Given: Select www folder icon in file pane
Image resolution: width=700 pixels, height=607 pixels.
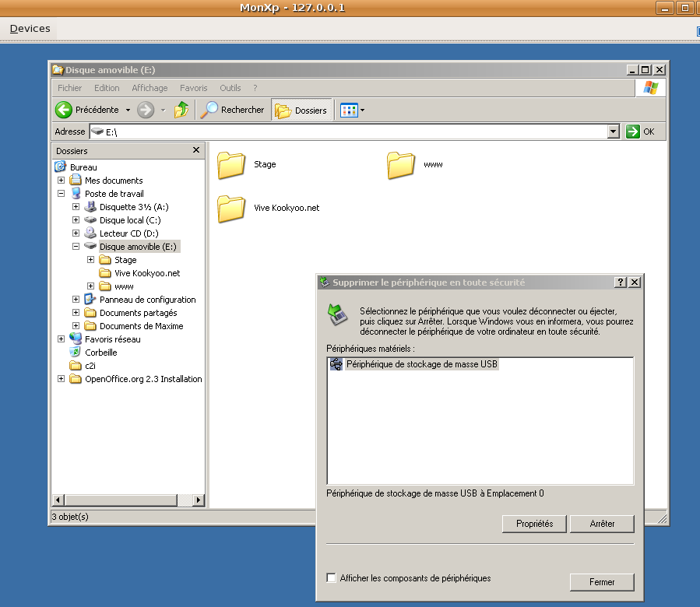Looking at the screenshot, I should tap(401, 165).
